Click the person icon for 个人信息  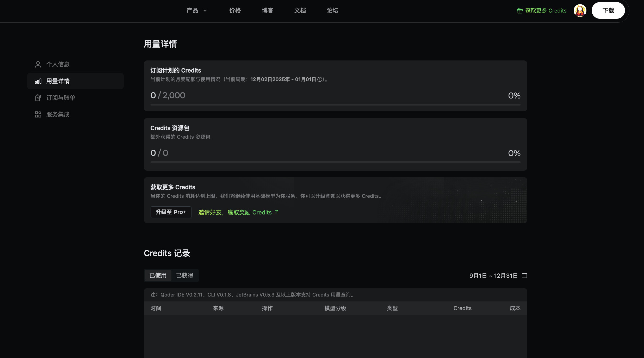coord(38,64)
